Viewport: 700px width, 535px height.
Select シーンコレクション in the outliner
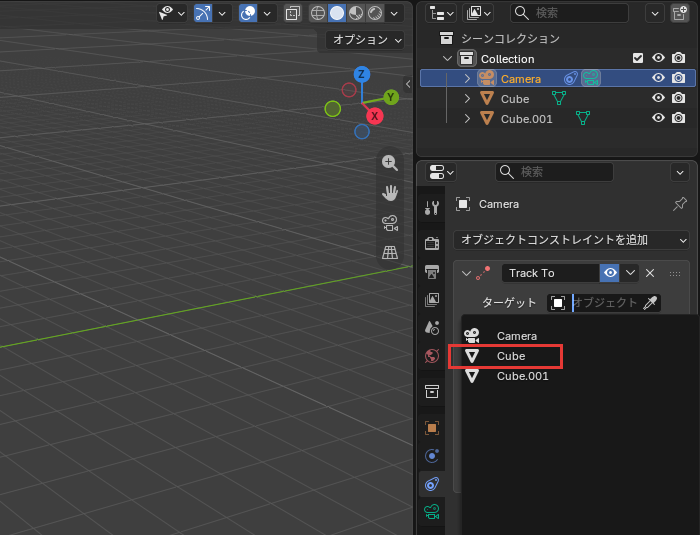[x=510, y=39]
